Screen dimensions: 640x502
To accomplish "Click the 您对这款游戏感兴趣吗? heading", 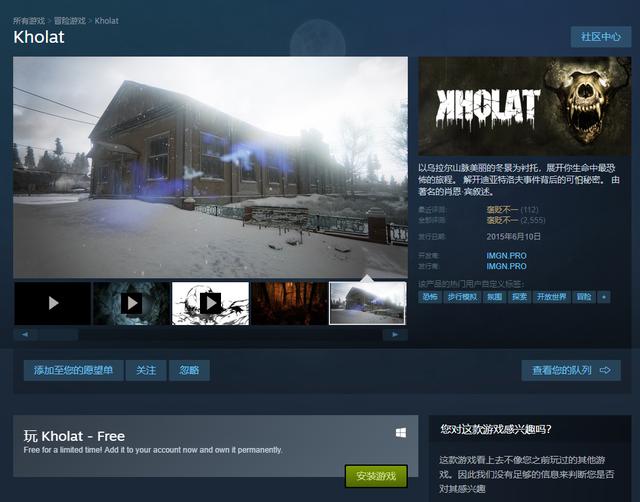I will (496, 429).
